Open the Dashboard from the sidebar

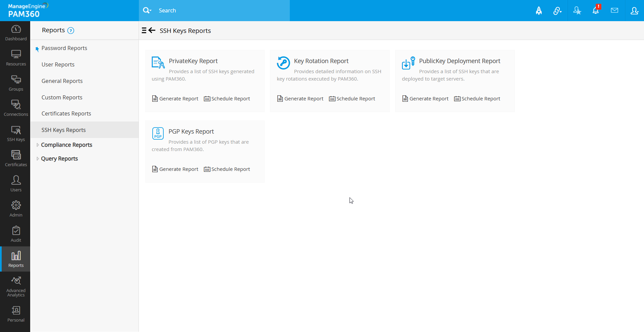(x=16, y=33)
